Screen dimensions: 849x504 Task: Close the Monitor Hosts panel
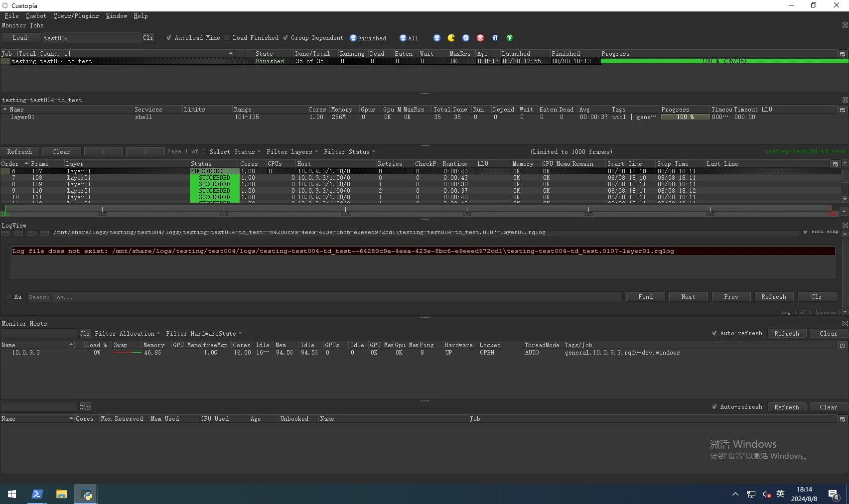click(845, 323)
